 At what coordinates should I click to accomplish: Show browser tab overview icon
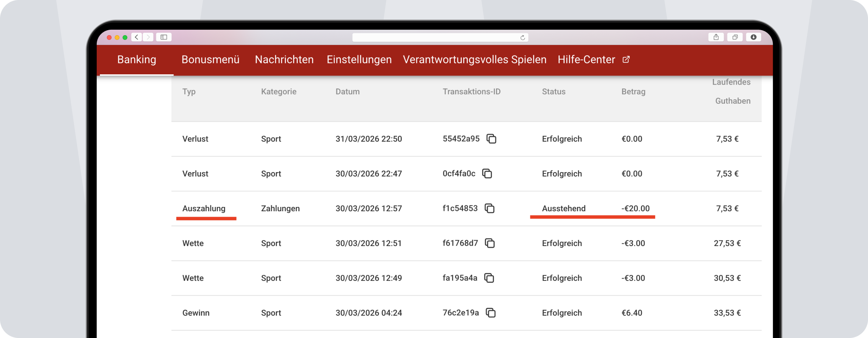click(x=735, y=37)
